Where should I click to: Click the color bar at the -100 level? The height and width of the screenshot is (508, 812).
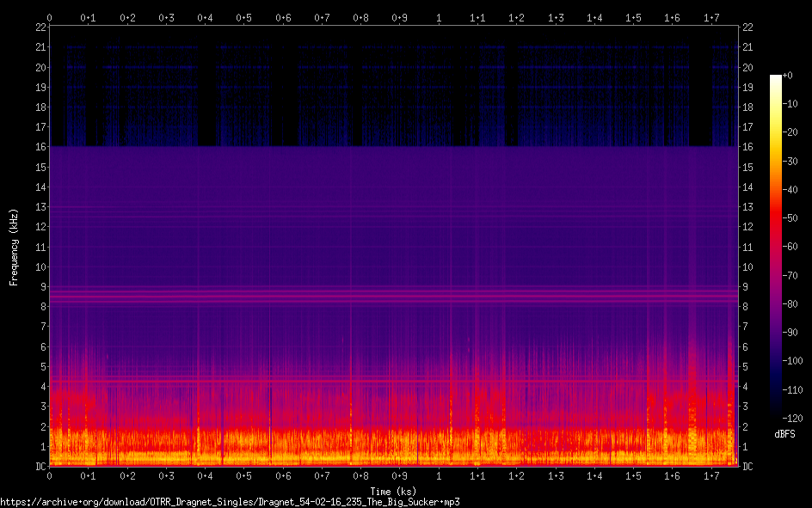click(776, 361)
